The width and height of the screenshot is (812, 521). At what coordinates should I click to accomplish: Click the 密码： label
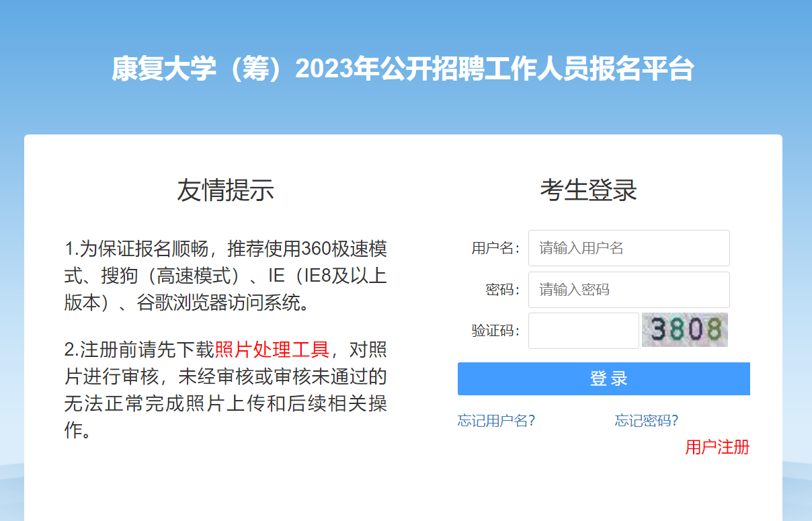tap(503, 290)
